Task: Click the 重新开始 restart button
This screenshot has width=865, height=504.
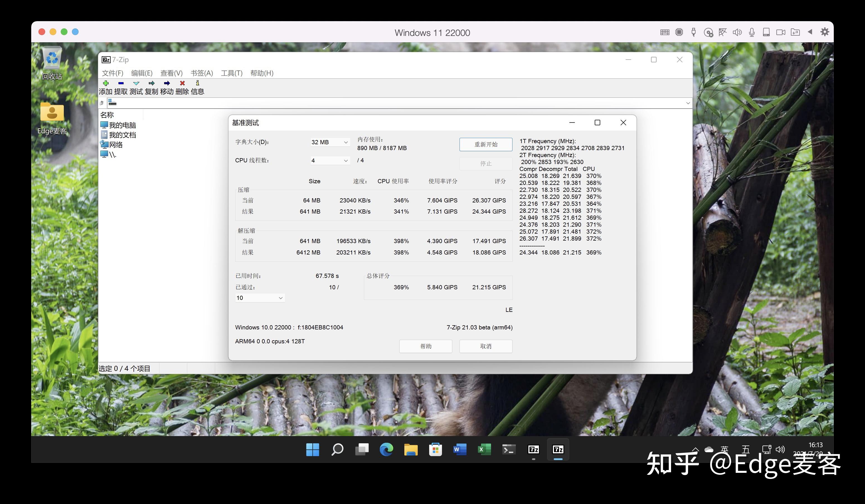Action: pos(486,145)
